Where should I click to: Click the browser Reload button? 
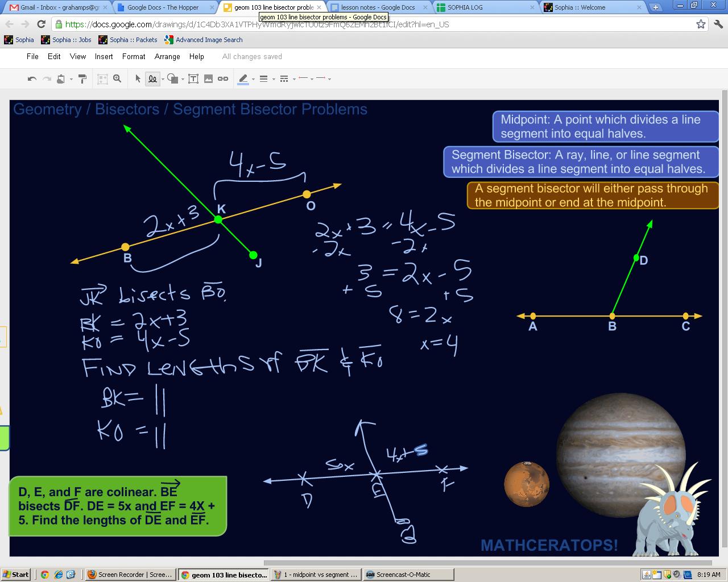pyautogui.click(x=41, y=24)
